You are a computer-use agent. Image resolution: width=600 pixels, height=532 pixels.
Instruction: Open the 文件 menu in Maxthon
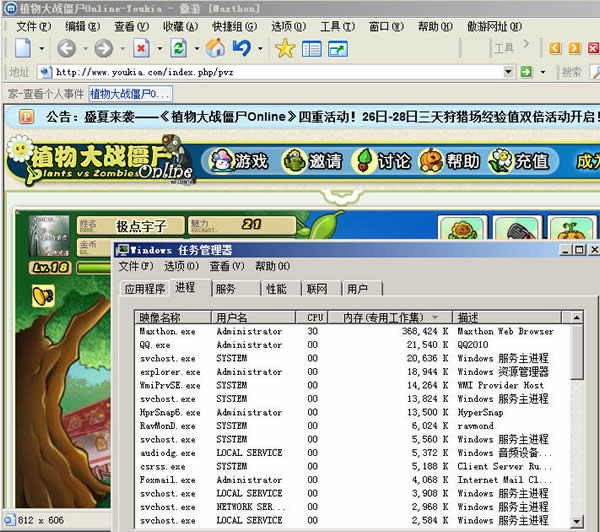pyautogui.click(x=34, y=26)
